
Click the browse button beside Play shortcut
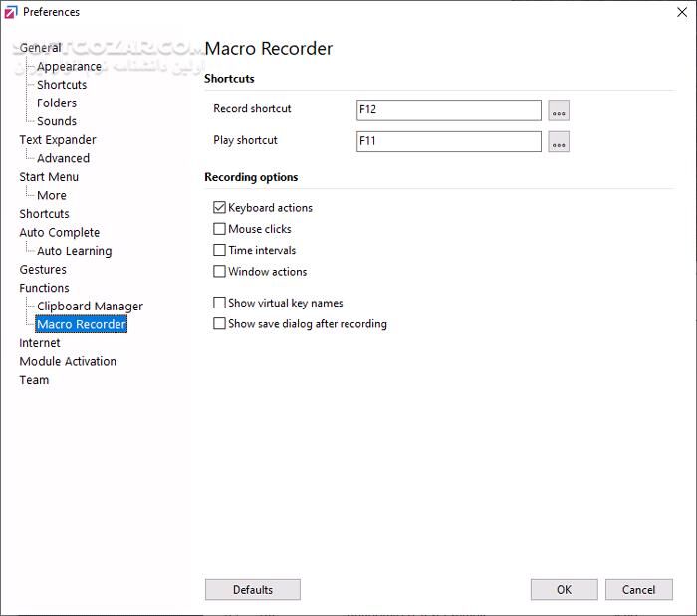click(559, 142)
